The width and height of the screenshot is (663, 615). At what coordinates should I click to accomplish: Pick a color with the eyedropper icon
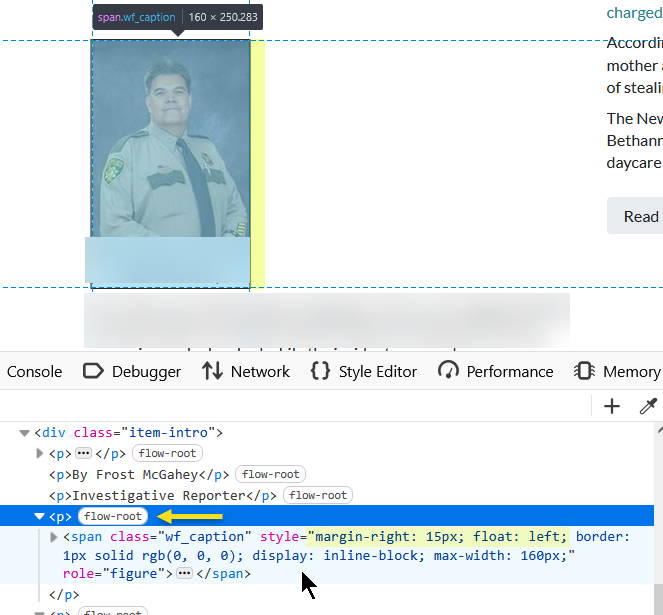(x=648, y=405)
